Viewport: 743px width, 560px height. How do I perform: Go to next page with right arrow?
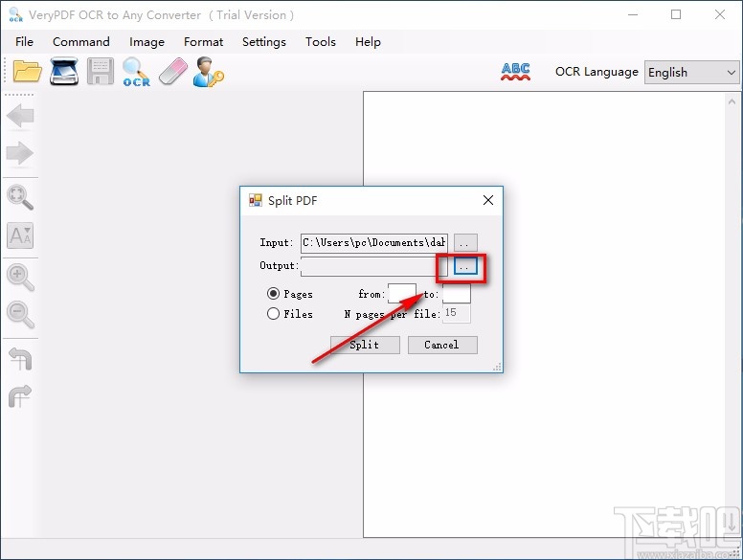[x=20, y=153]
